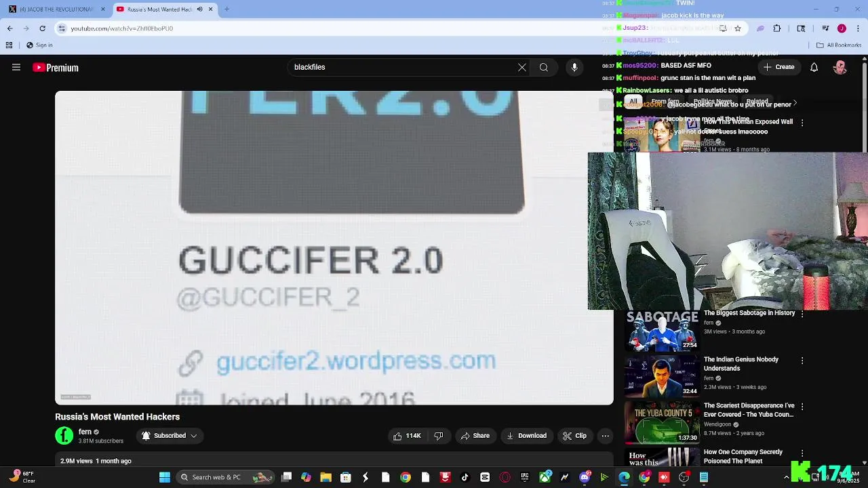Go to the YouTube Premium home logo

[56, 68]
